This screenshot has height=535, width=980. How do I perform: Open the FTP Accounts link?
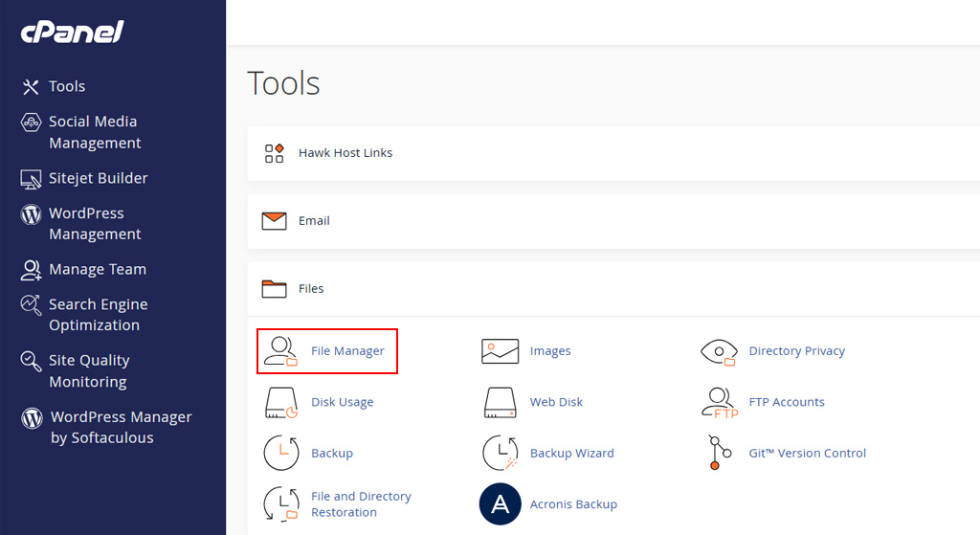coord(787,402)
